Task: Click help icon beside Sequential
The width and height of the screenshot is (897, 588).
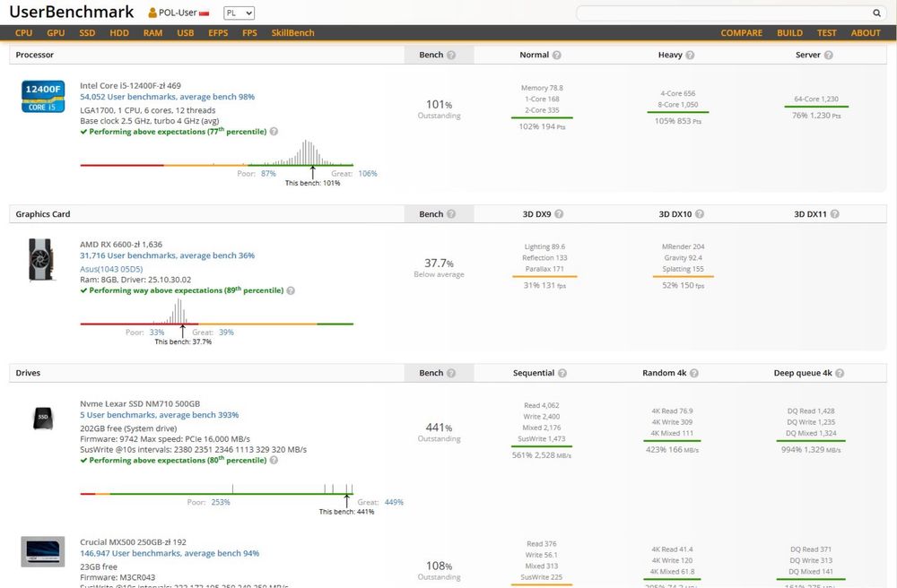Action: coord(562,373)
